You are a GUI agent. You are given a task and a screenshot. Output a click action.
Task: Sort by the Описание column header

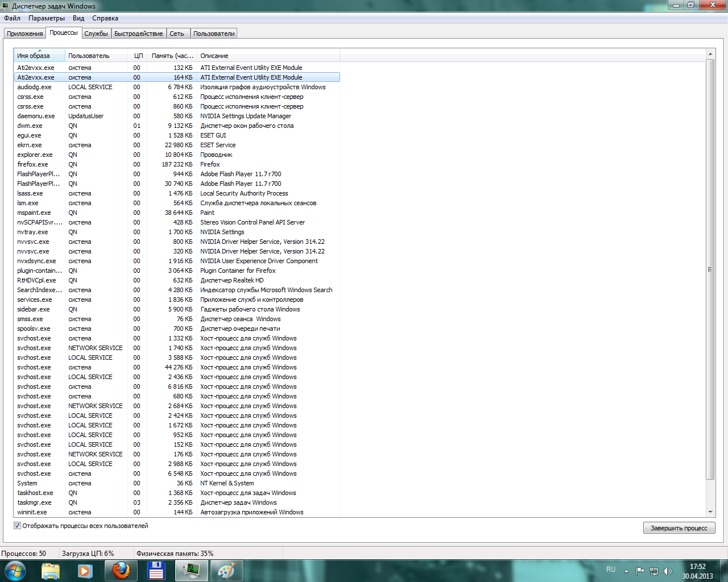coord(268,56)
